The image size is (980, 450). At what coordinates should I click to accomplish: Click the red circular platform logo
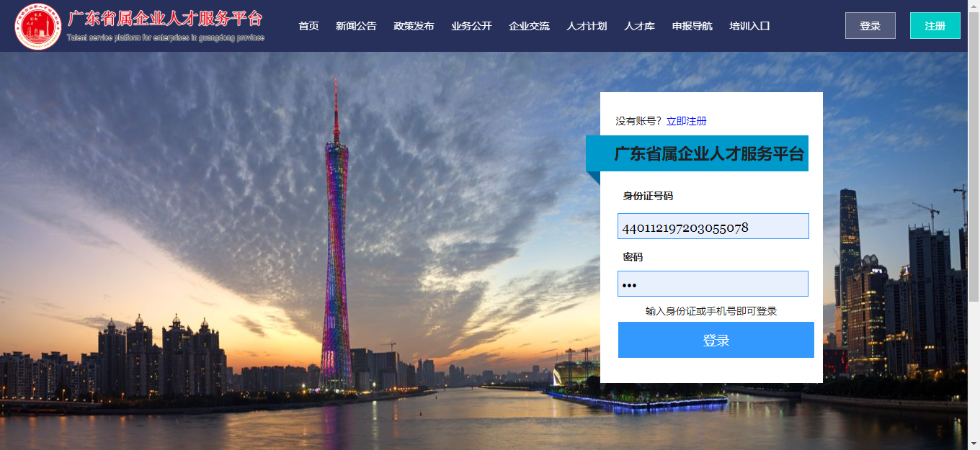pos(37,27)
